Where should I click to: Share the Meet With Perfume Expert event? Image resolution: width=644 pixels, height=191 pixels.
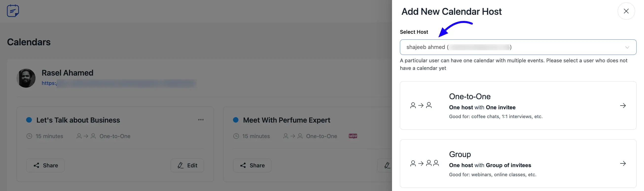tap(252, 165)
